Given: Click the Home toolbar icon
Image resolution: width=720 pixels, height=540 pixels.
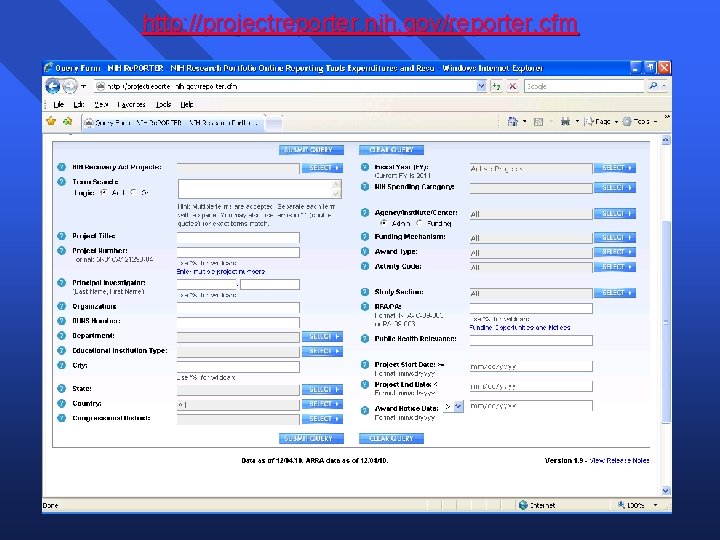Looking at the screenshot, I should click(512, 122).
